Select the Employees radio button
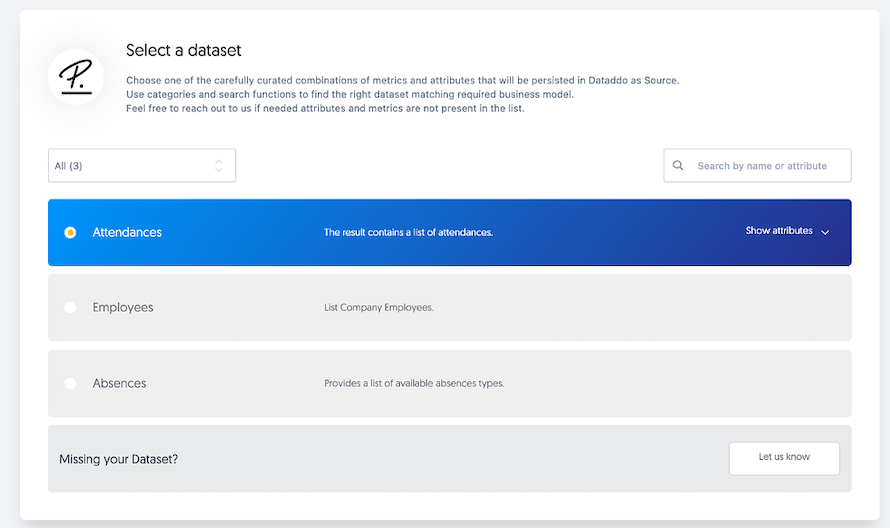Screen dimensions: 890x528 tap(70, 307)
